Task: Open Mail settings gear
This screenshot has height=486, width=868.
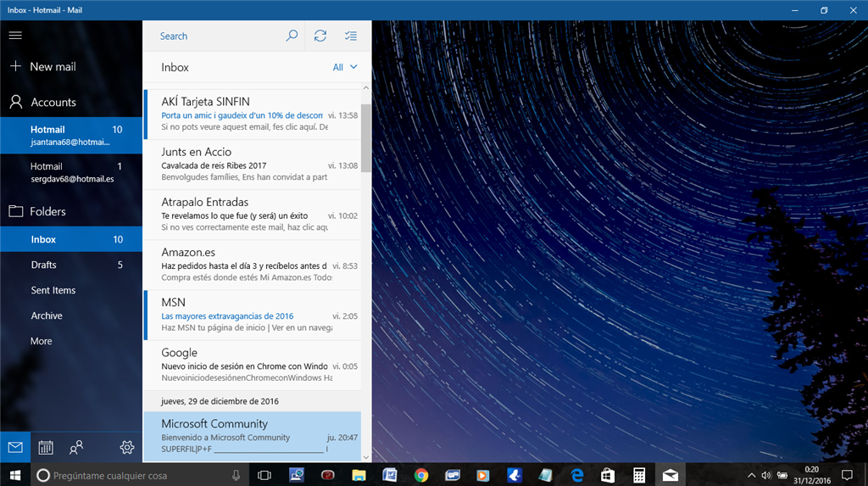Action: coord(127,447)
